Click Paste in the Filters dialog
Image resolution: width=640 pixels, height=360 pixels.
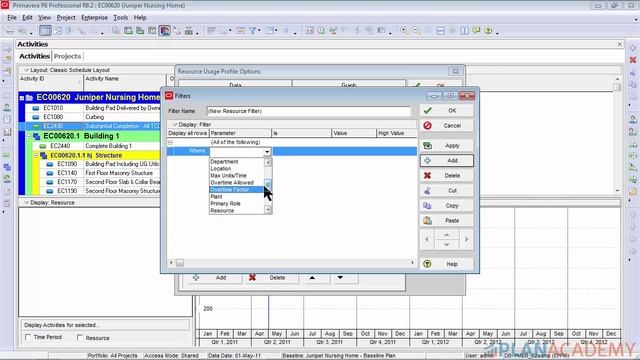447,220
